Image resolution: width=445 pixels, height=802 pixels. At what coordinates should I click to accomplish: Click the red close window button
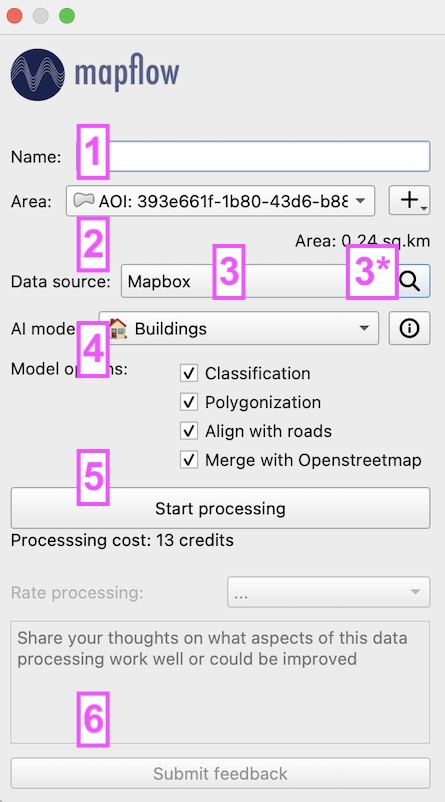click(14, 16)
